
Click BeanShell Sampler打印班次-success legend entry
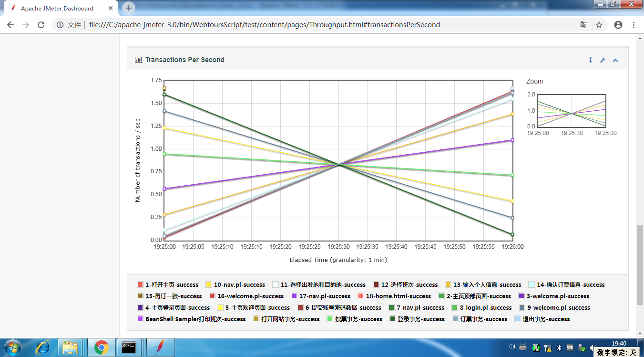(x=191, y=319)
